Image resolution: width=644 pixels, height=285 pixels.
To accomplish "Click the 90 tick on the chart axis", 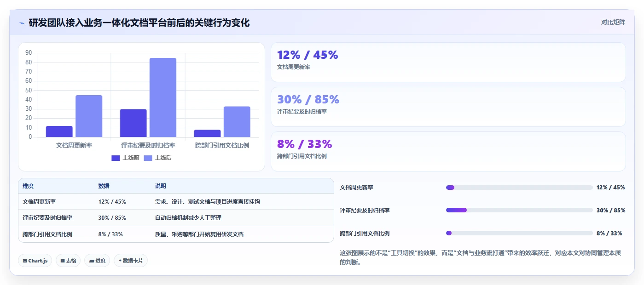I will [x=29, y=53].
